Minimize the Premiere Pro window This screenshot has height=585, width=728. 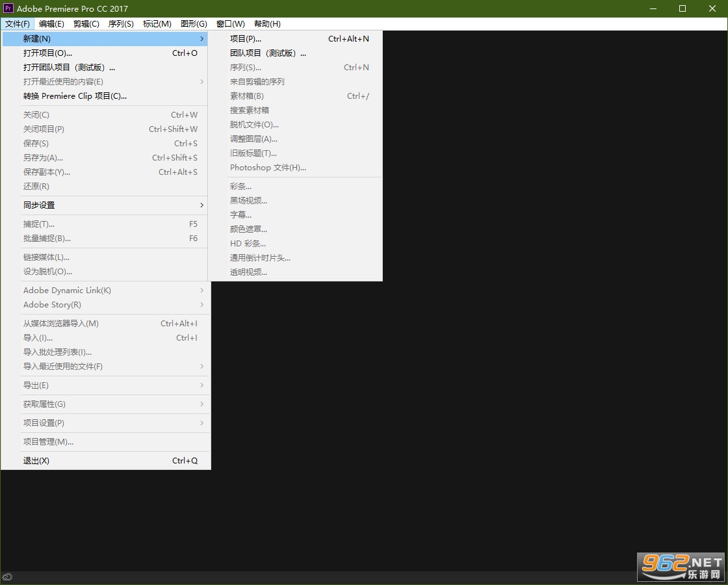(653, 8)
